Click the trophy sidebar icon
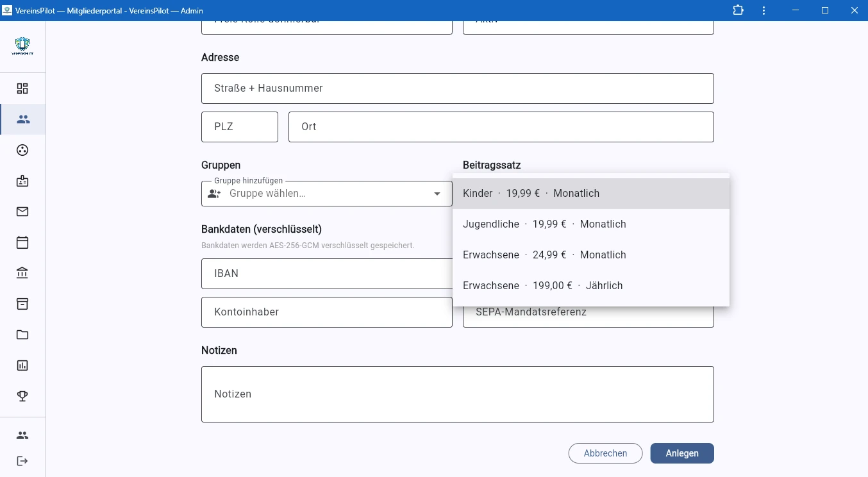Viewport: 868px width, 477px height. 22,396
